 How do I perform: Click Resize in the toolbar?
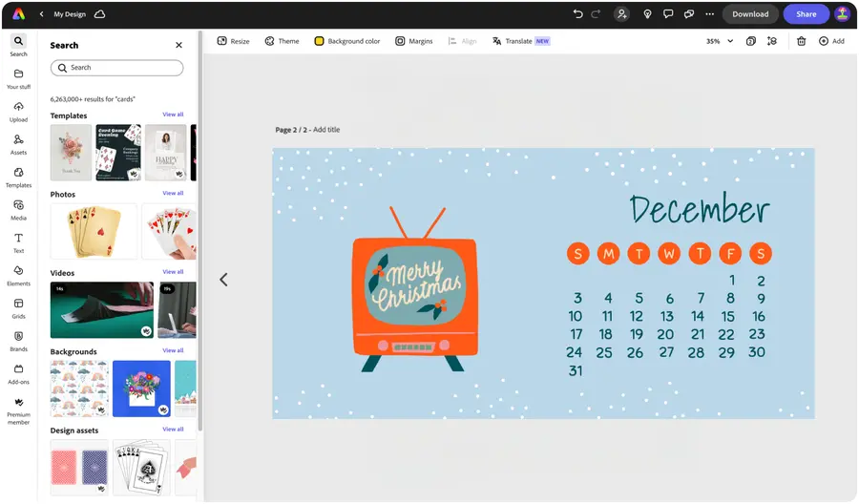pyautogui.click(x=234, y=41)
